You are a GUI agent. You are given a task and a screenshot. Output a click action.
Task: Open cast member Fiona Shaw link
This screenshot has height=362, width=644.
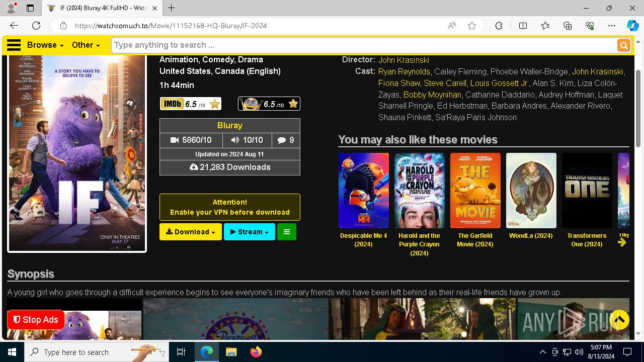pos(399,83)
